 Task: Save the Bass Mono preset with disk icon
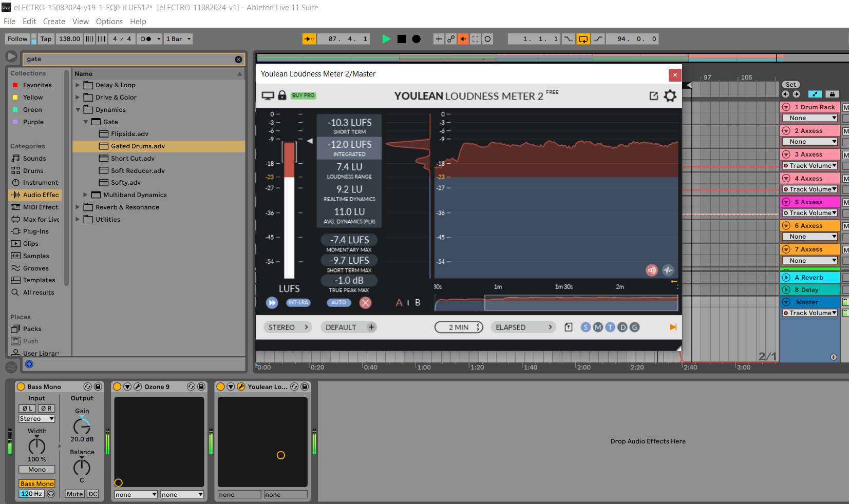pyautogui.click(x=98, y=387)
